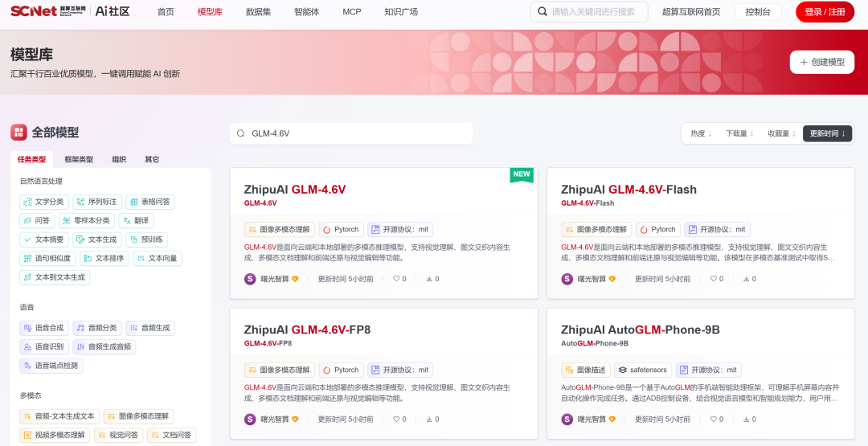Toggle the 文本到文本生成 filter
Image resolution: width=868 pixels, height=446 pixels.
point(55,277)
